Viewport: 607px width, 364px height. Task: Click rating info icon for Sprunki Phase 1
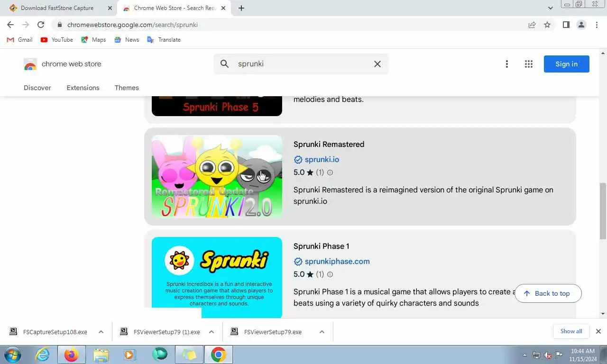click(x=330, y=274)
